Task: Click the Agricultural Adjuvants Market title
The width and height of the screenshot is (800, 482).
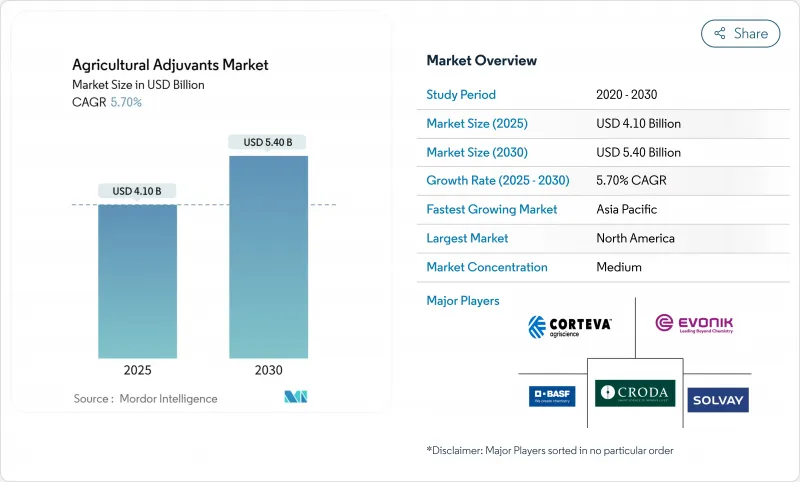Action: 170,65
